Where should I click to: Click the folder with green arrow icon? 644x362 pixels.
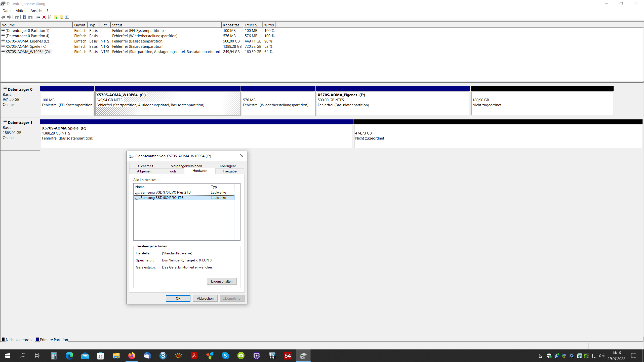tap(56, 17)
